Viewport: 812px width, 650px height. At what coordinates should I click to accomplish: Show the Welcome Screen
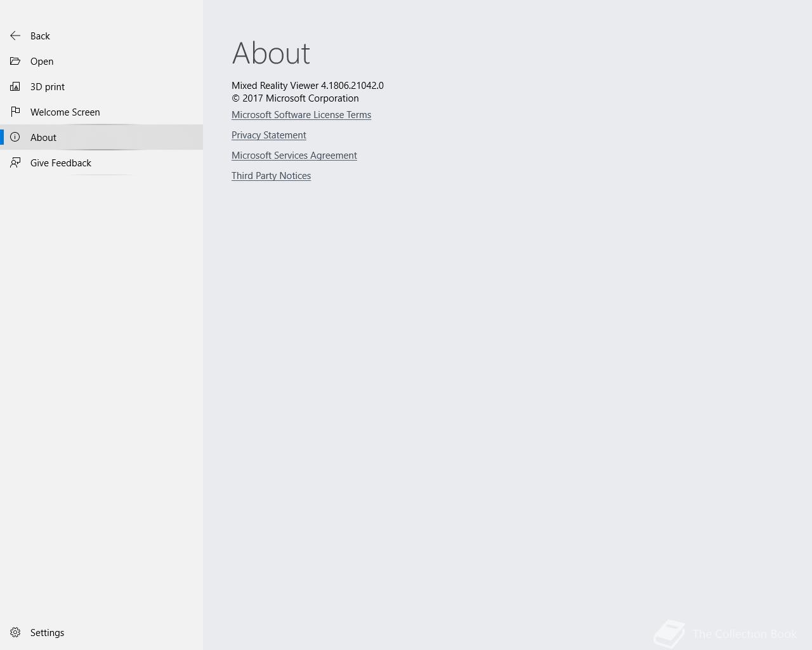coord(65,112)
